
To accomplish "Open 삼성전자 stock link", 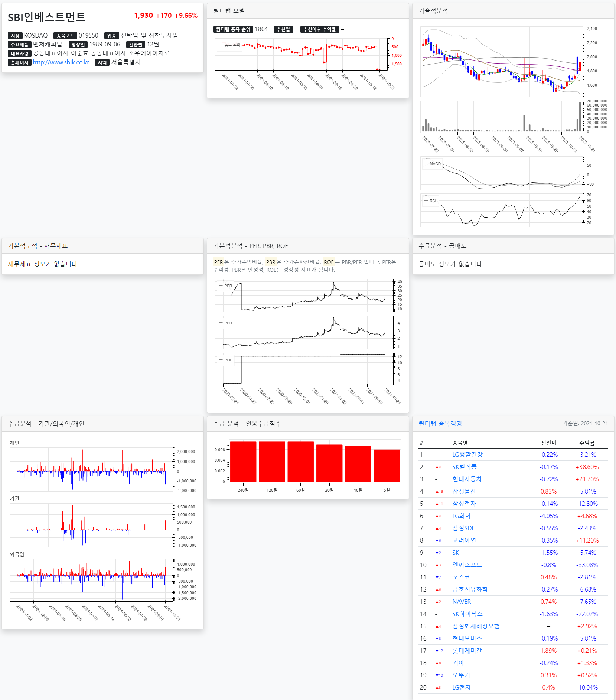I will tap(464, 504).
